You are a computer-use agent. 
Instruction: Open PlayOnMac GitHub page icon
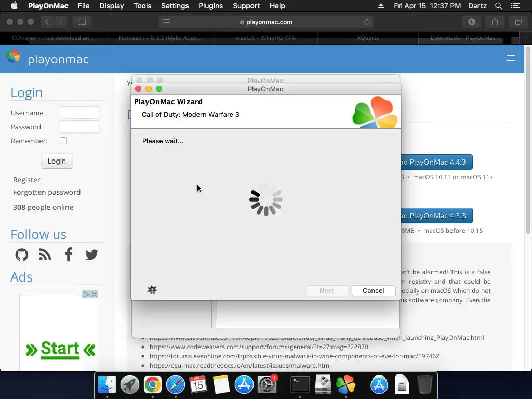(22, 255)
